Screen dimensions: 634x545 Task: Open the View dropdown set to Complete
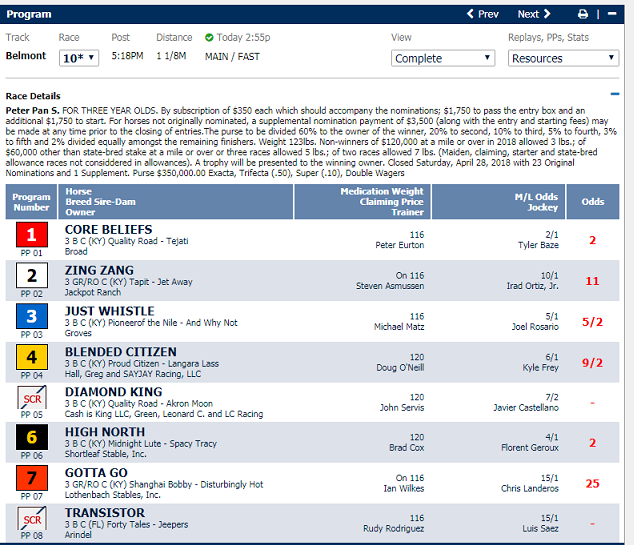pos(442,58)
